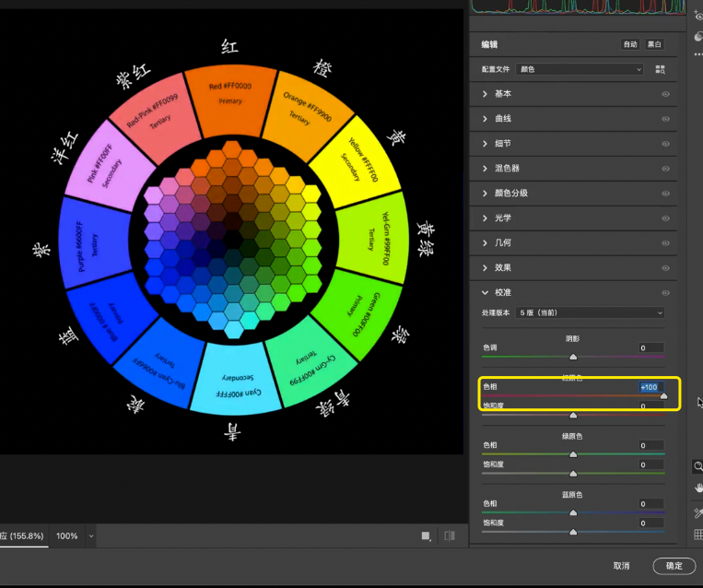Toggle visibility eye for 效果 panel
The width and height of the screenshot is (703, 588).
tap(664, 267)
